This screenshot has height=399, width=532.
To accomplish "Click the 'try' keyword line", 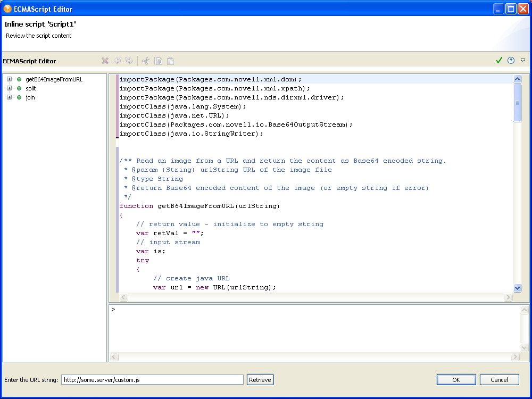I will [x=143, y=260].
